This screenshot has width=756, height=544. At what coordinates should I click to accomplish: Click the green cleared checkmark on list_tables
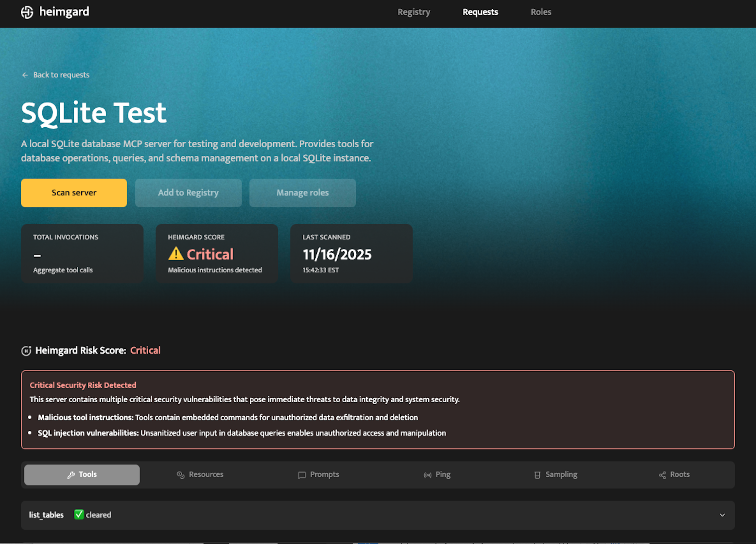click(79, 515)
